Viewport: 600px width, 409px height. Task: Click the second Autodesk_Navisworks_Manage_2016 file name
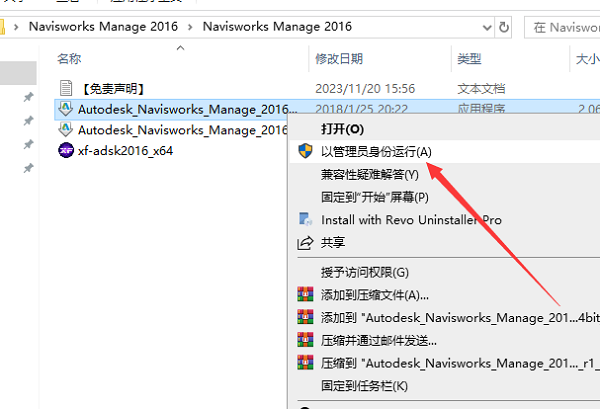point(183,130)
